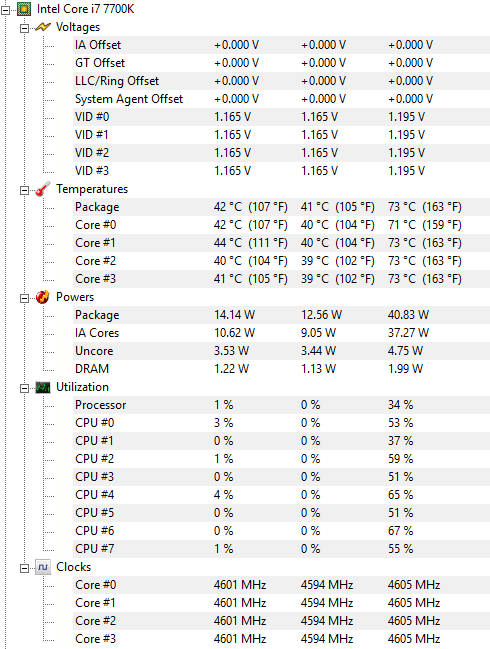Select the Package temperature row
The height and width of the screenshot is (649, 490).
(x=281, y=207)
